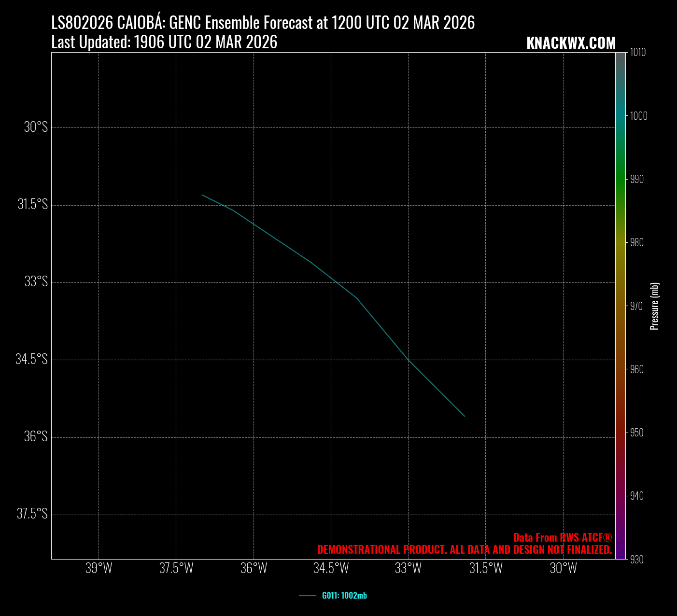This screenshot has height=616, width=677.
Task: Click the teal colorbar area near 1000
Action: (x=620, y=116)
